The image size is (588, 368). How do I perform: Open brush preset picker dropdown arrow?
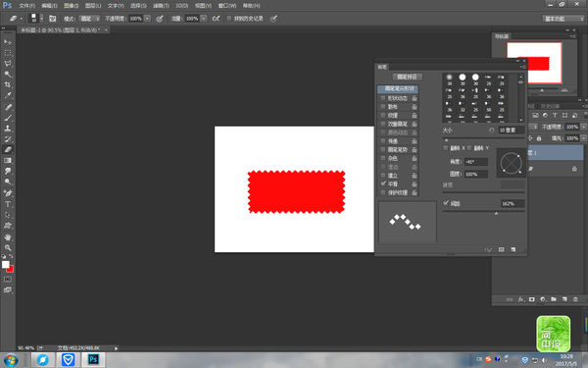click(41, 19)
